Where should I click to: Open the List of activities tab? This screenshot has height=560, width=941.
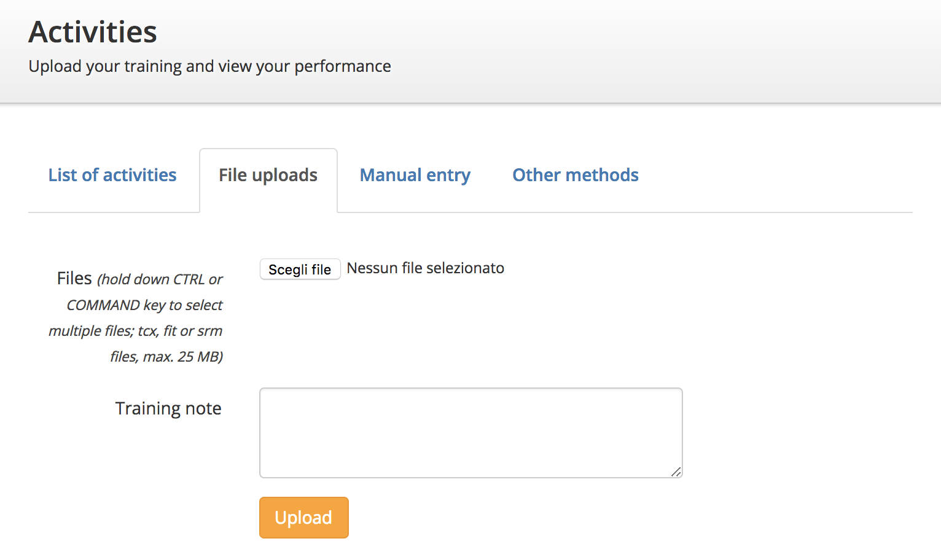(x=112, y=175)
